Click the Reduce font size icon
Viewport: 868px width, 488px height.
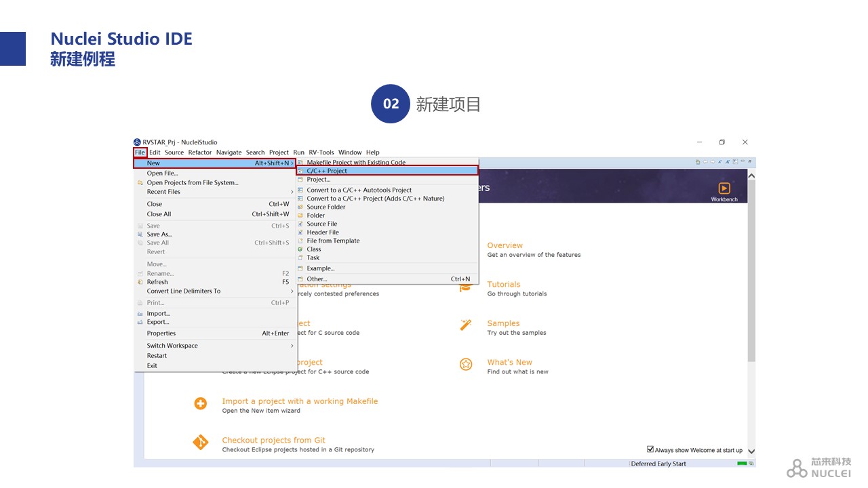(x=720, y=162)
